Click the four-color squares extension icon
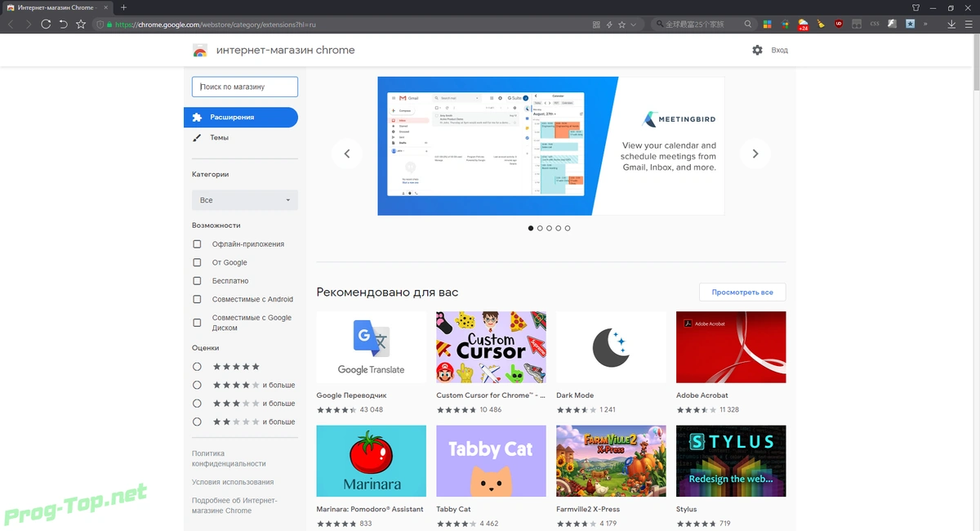The image size is (980, 531). click(x=768, y=25)
